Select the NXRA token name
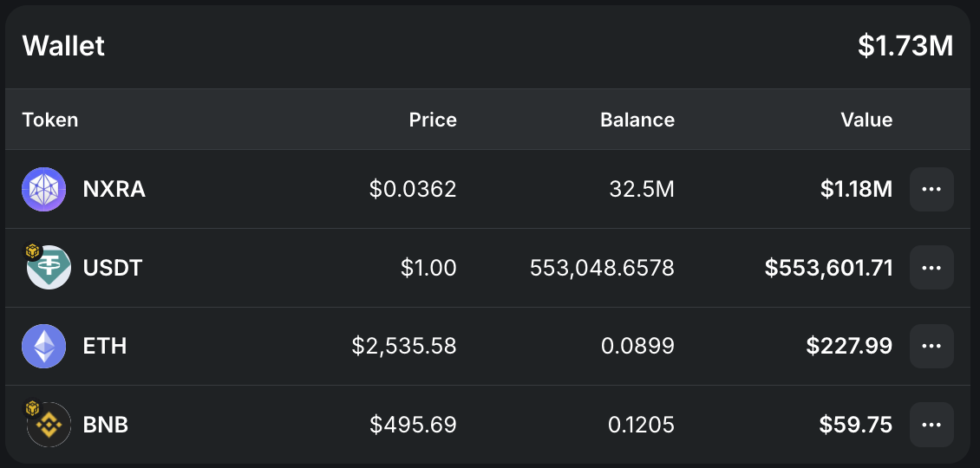The image size is (980, 468). [114, 189]
